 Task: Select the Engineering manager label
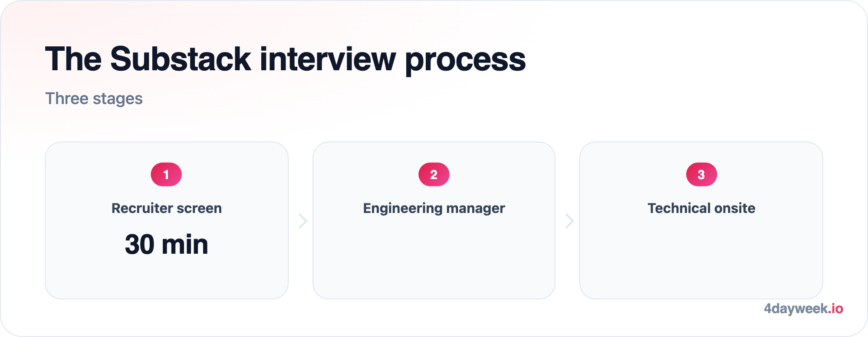434,209
